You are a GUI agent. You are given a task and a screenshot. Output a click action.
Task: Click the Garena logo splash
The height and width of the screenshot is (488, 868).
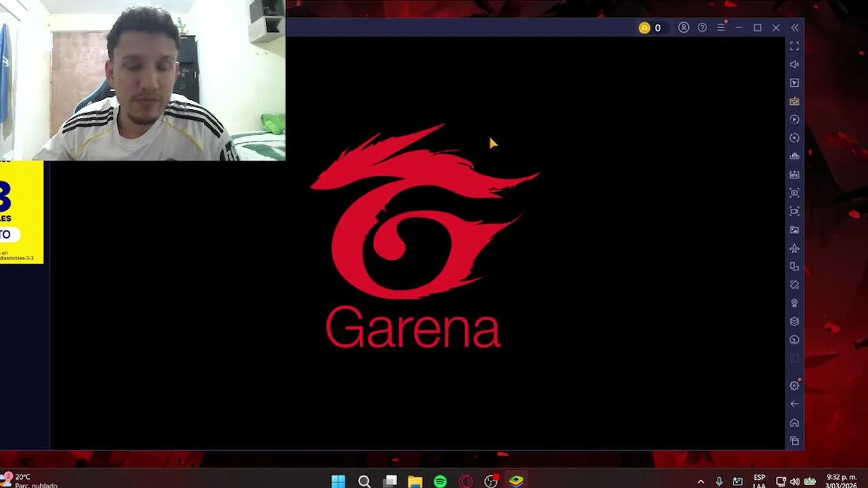pos(425,236)
